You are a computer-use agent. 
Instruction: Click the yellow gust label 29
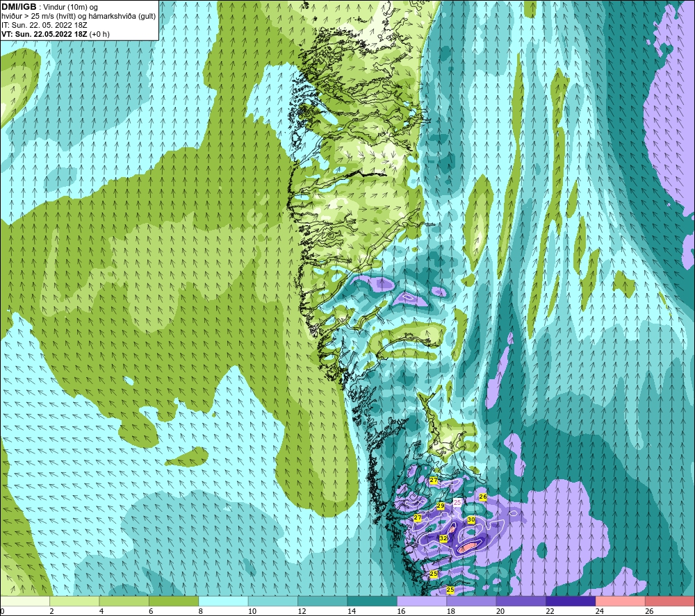[441, 506]
